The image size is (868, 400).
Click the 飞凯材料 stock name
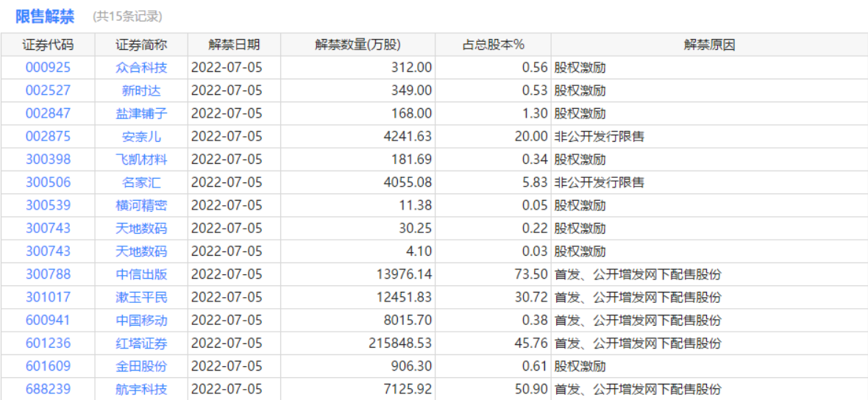(x=141, y=160)
